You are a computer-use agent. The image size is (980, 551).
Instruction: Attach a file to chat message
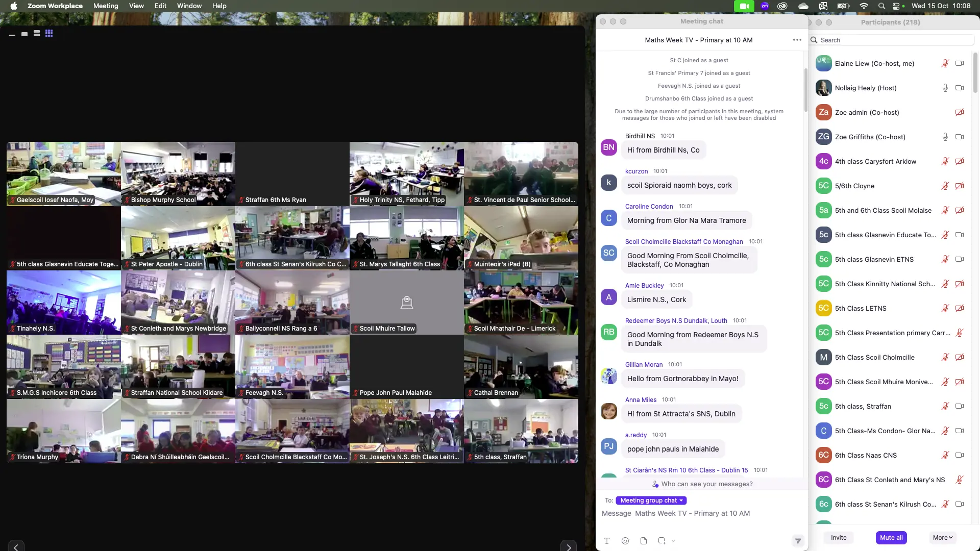pos(644,541)
